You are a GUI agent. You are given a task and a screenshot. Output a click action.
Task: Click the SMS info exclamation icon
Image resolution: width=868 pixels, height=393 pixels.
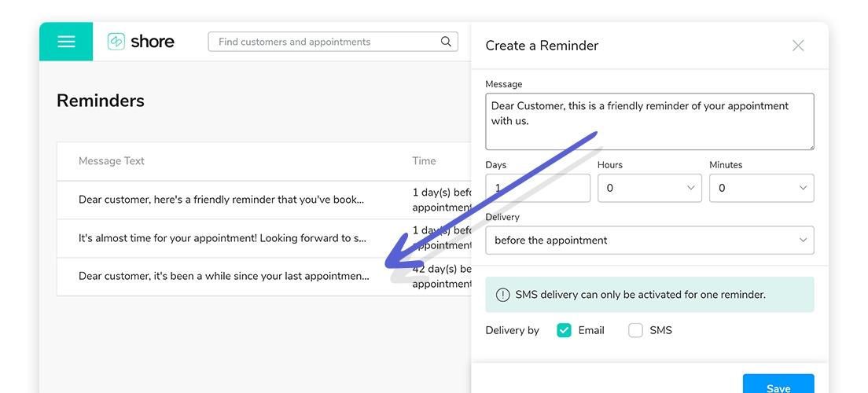coord(502,295)
